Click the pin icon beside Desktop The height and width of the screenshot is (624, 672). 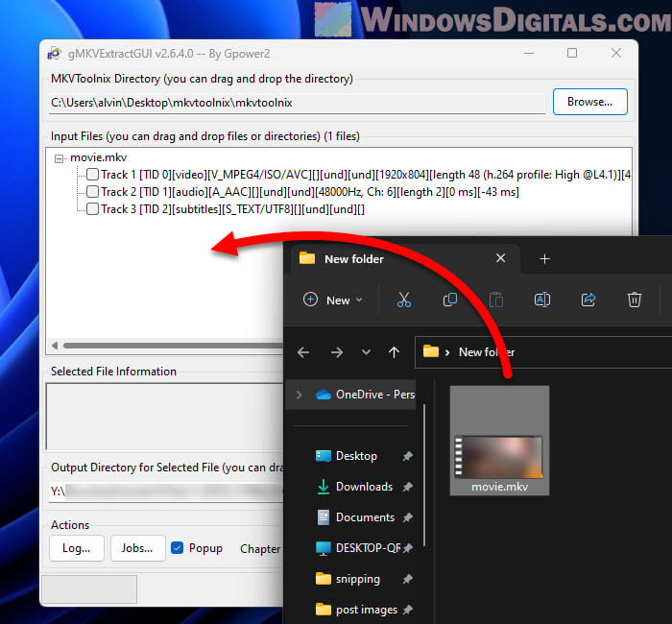pos(408,456)
